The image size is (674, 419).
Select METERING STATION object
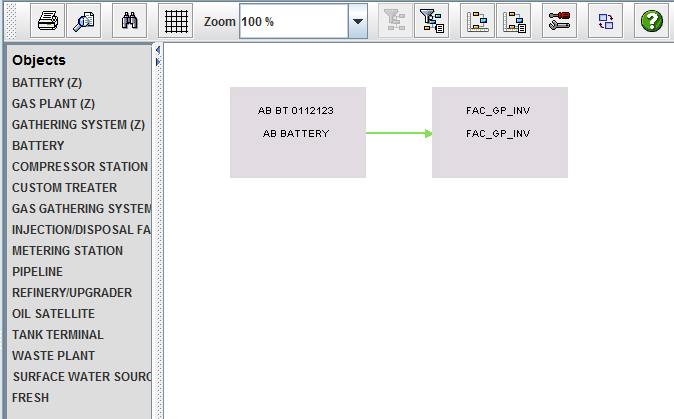(67, 251)
